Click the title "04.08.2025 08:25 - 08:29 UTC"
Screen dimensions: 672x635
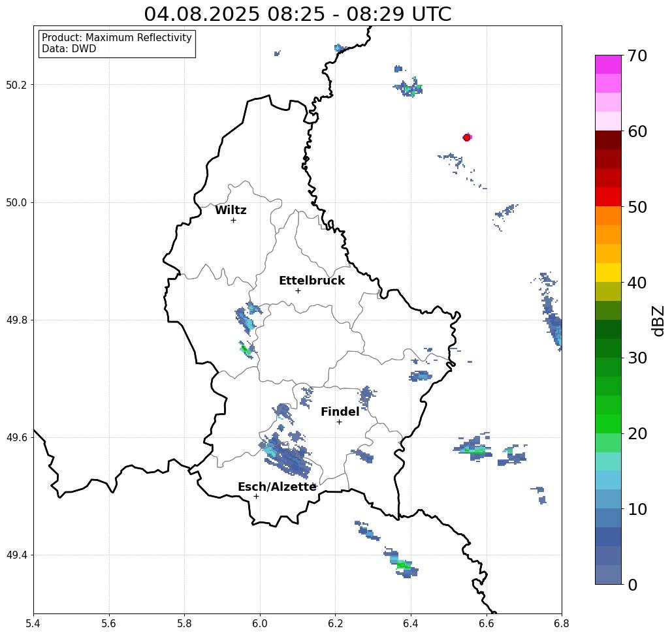tap(297, 14)
